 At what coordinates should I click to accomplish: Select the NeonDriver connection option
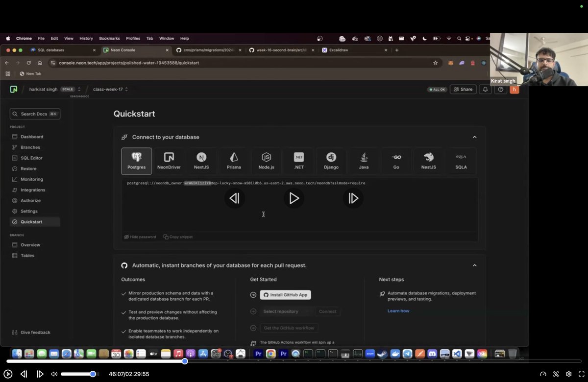coord(169,161)
